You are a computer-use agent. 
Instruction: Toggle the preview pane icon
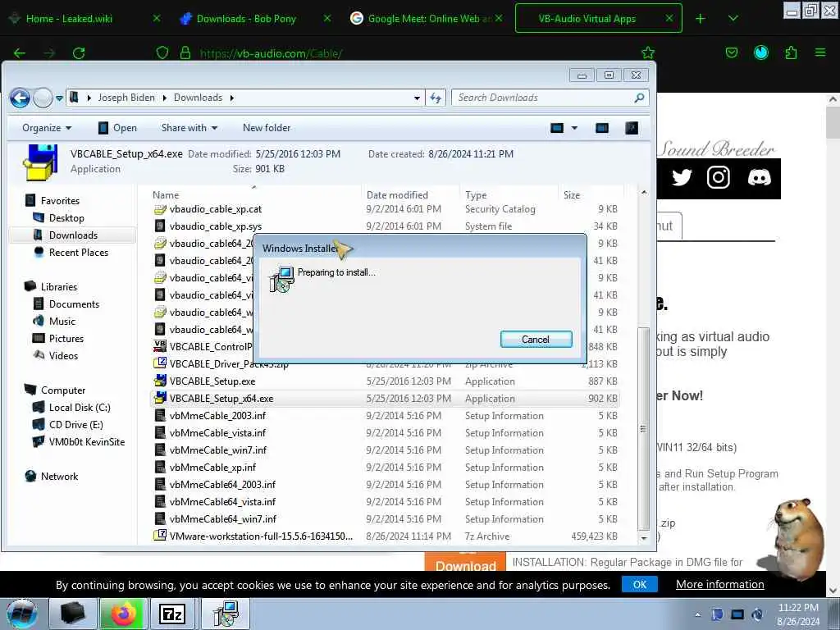pyautogui.click(x=602, y=128)
